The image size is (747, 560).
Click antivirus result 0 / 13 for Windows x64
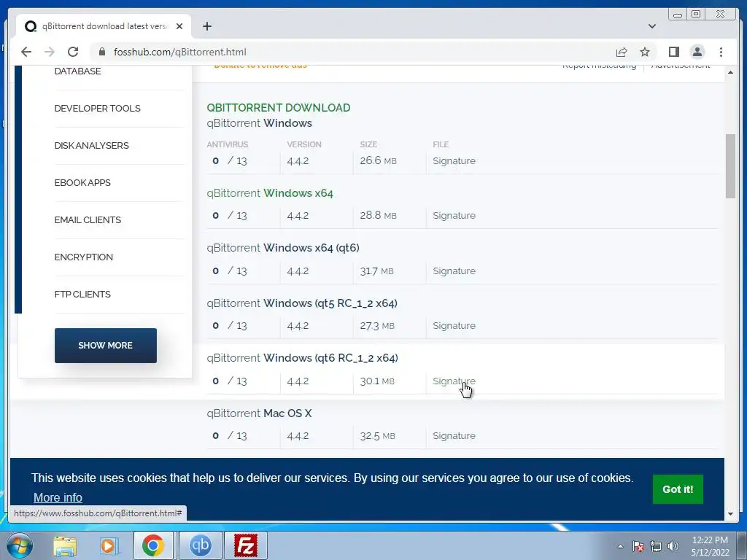tap(230, 216)
